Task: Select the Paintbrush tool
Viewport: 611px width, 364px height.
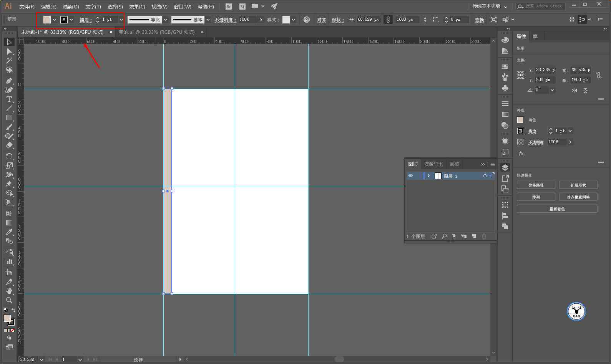Action: pyautogui.click(x=9, y=127)
